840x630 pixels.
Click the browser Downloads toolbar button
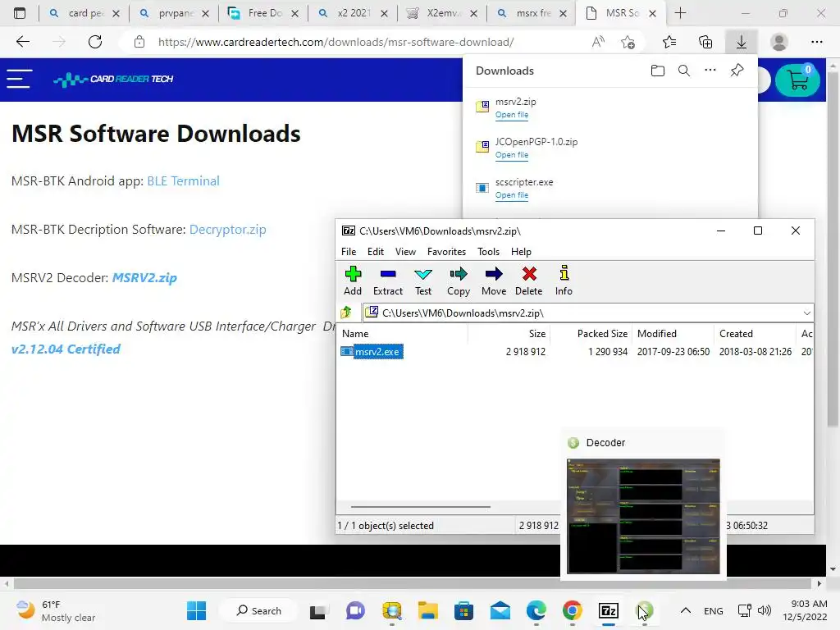(x=742, y=42)
